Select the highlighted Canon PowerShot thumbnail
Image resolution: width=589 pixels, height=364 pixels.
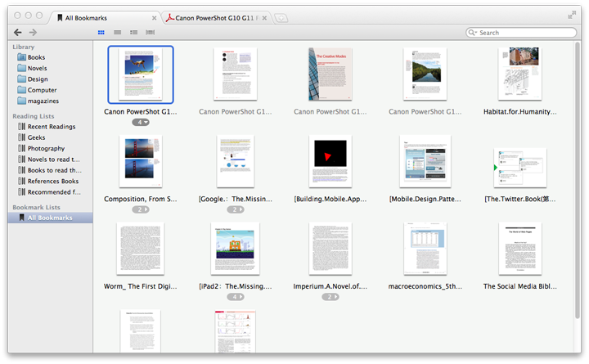click(141, 74)
